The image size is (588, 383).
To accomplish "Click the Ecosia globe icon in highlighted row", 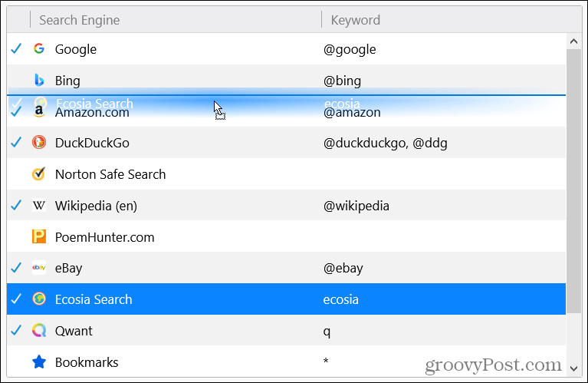I will pyautogui.click(x=39, y=299).
